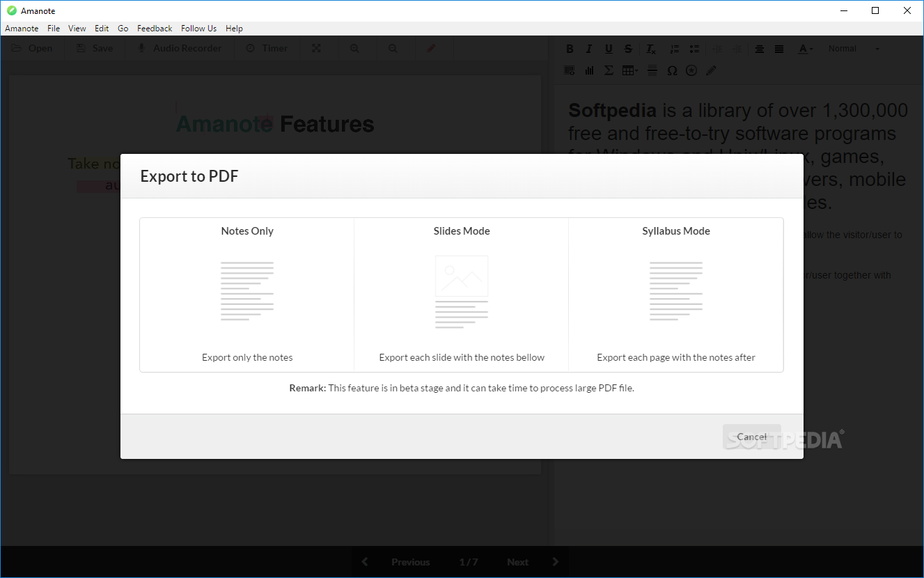The width and height of the screenshot is (924, 578).
Task: Zoom out of the slide
Action: [x=393, y=48]
